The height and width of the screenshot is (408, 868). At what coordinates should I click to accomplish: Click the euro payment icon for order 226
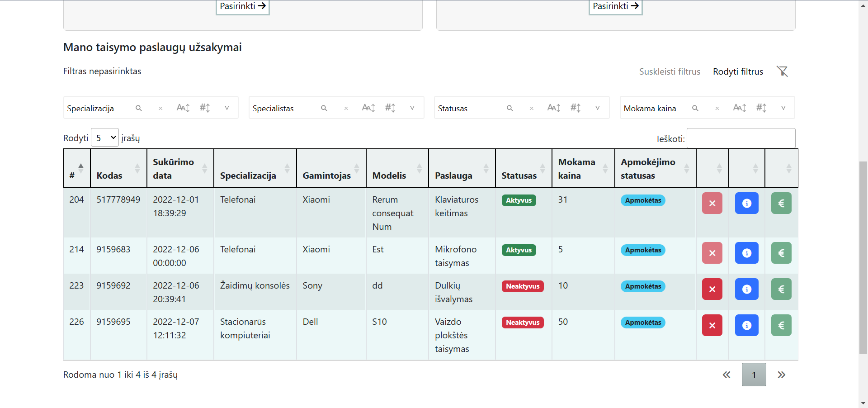781,325
